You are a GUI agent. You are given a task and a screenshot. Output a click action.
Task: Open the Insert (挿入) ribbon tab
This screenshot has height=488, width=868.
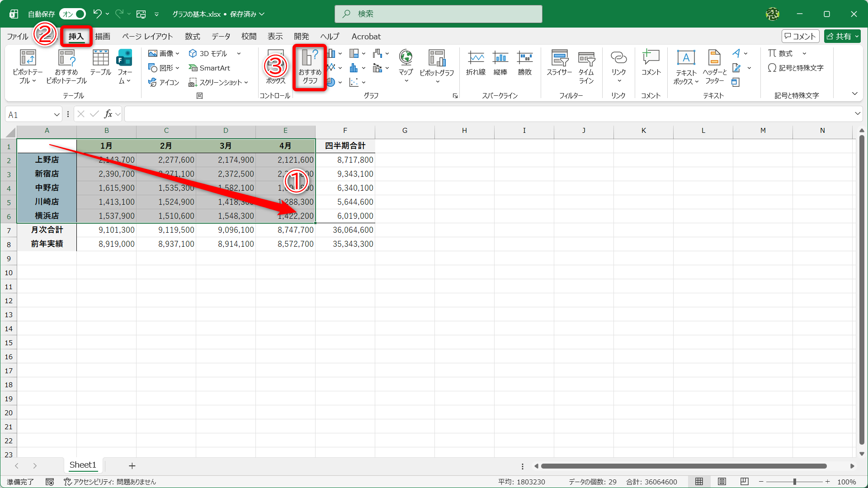pos(76,37)
